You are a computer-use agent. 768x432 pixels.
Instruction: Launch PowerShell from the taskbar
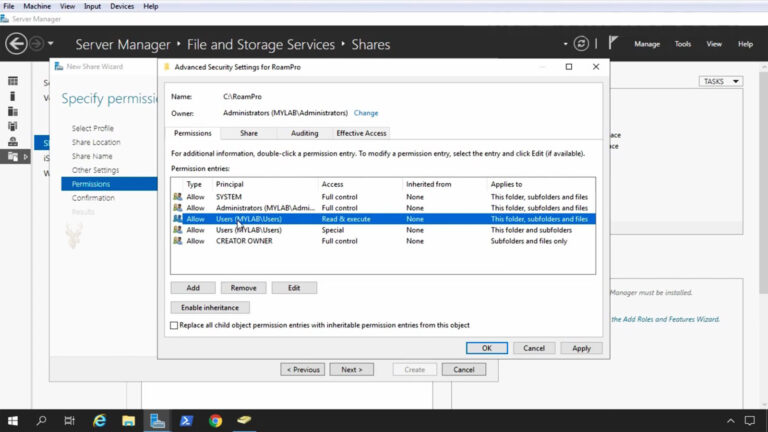click(186, 421)
